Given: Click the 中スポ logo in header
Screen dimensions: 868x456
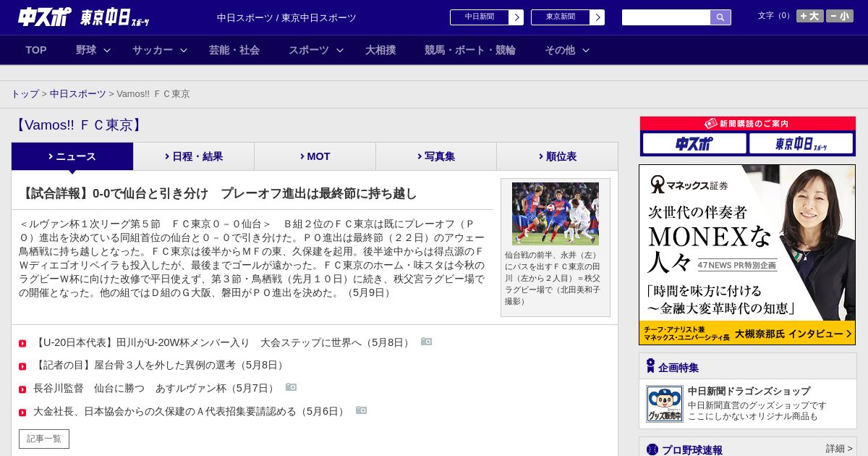Looking at the screenshot, I should point(45,17).
